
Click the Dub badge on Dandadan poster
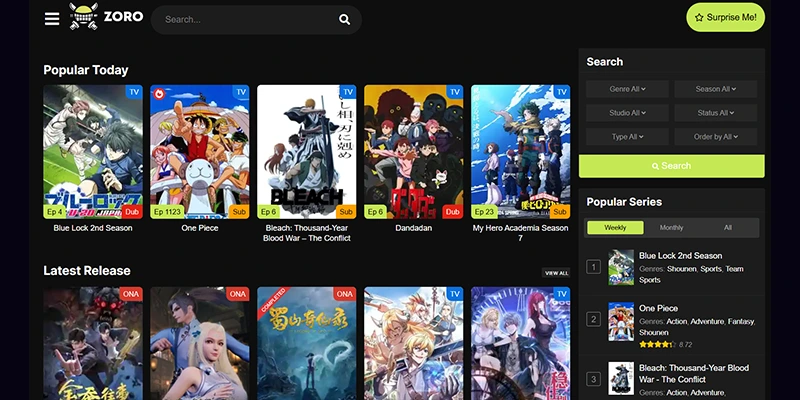point(453,212)
